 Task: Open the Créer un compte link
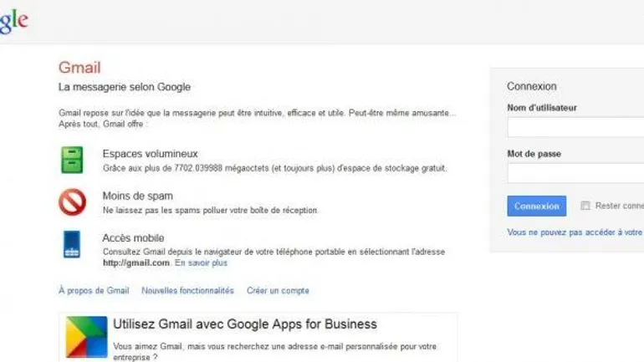278,291
